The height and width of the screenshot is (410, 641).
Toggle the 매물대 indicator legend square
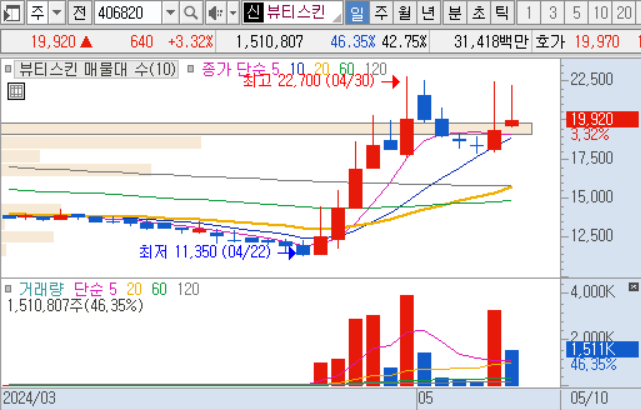pos(8,69)
